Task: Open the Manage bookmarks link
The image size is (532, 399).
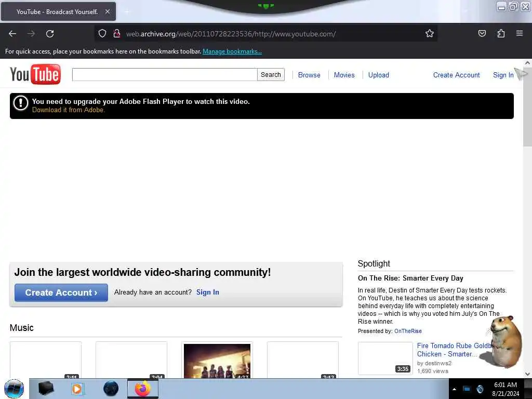Action: (232, 51)
